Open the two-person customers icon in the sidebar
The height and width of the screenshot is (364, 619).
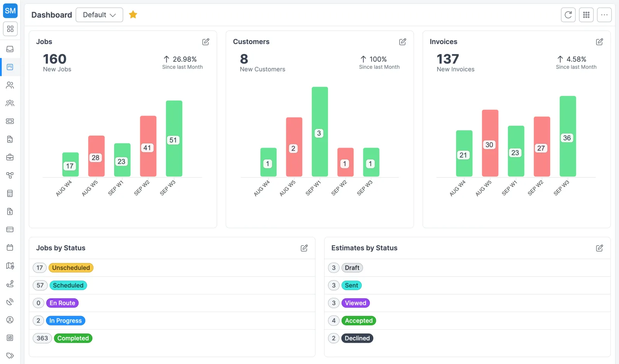tap(10, 85)
